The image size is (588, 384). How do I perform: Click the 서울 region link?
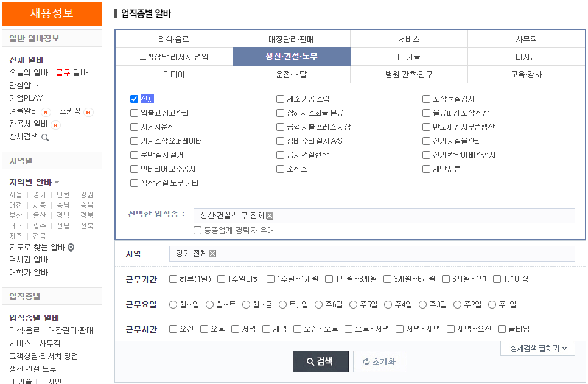pos(16,195)
